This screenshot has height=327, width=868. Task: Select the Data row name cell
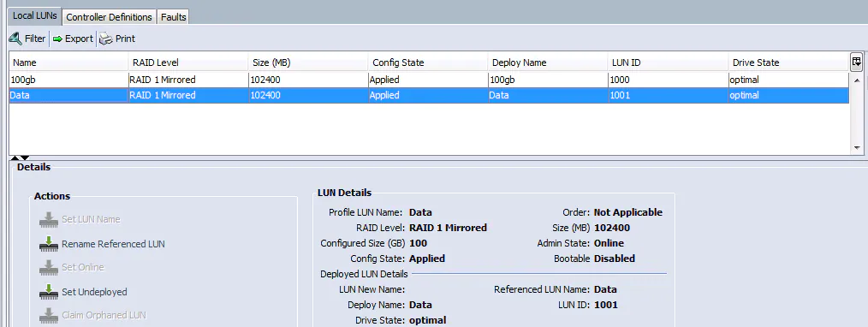coord(68,95)
